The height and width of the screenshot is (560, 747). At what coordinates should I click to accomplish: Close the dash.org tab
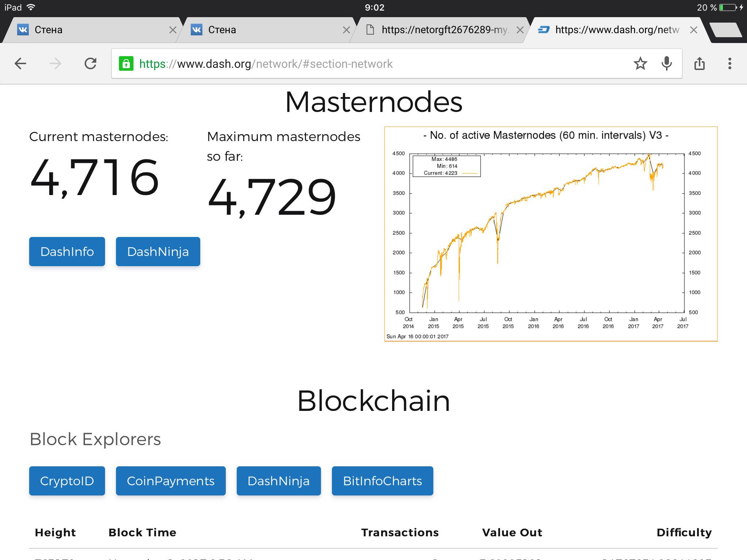pos(694,30)
